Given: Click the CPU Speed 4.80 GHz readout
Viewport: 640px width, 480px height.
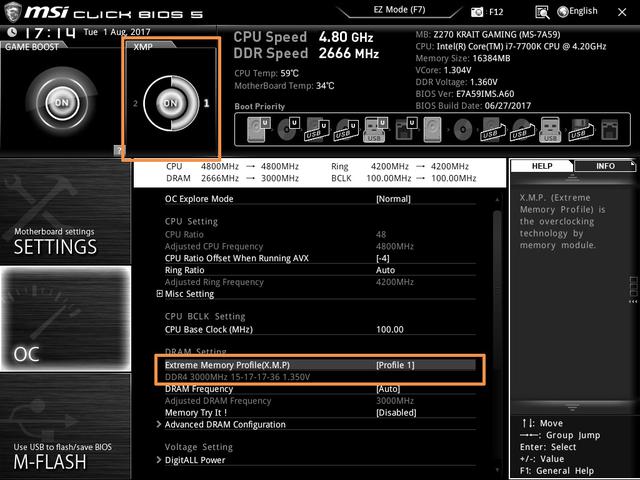Looking at the screenshot, I should [303, 37].
